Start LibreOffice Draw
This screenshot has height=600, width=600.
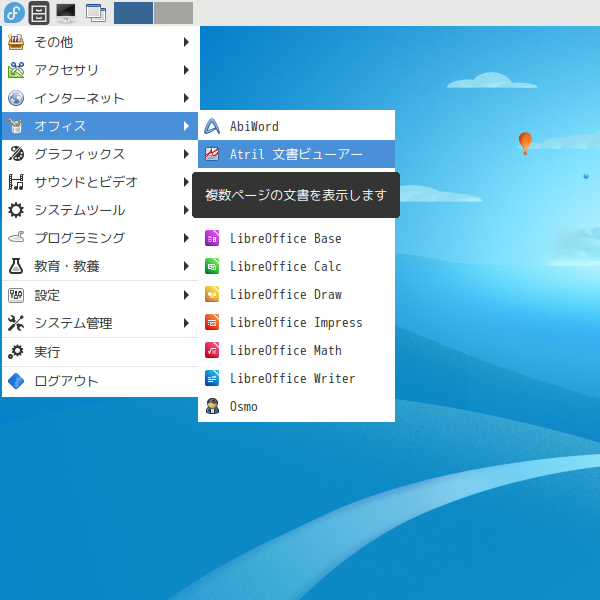pyautogui.click(x=297, y=294)
